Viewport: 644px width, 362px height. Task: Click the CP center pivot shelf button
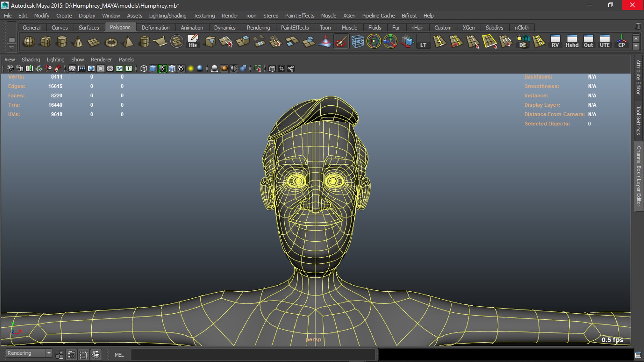(x=621, y=41)
